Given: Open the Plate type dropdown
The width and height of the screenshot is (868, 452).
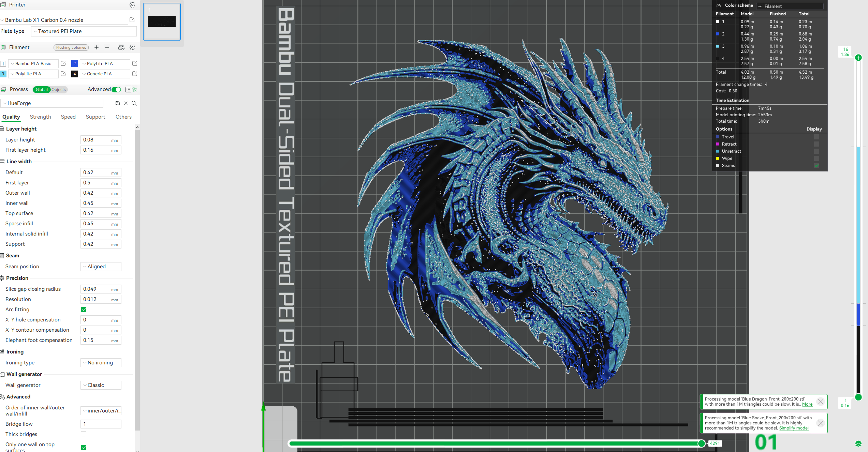Looking at the screenshot, I should 84,31.
